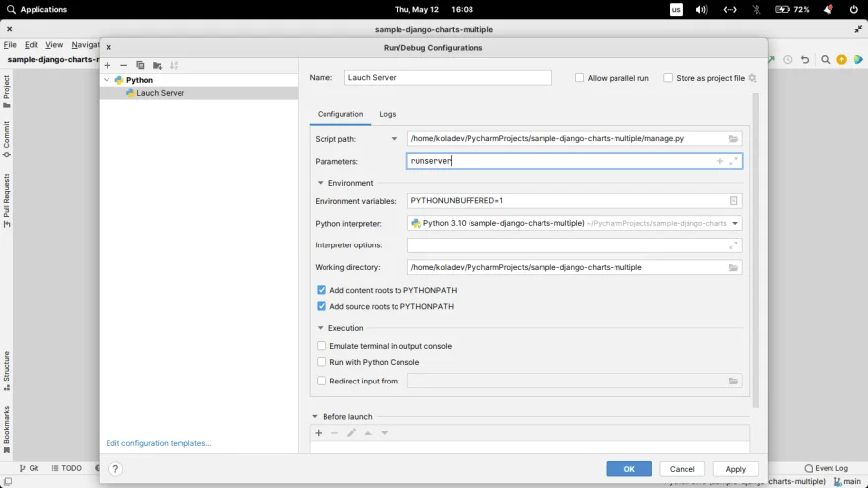Sort configurations alphabetically
The image size is (868, 488).
pos(174,65)
